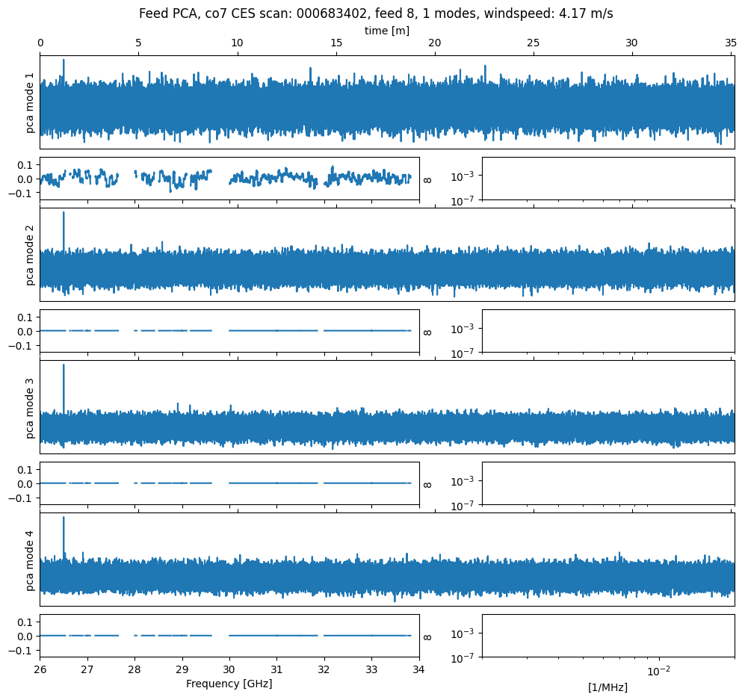
Task: Click the empty spectrum panel below pca mode 1
Action: click(x=608, y=179)
